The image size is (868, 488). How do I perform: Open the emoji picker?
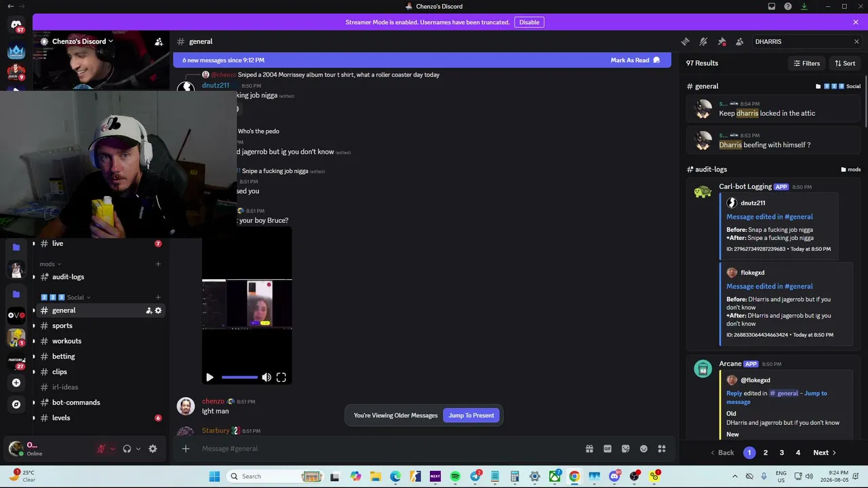click(644, 449)
